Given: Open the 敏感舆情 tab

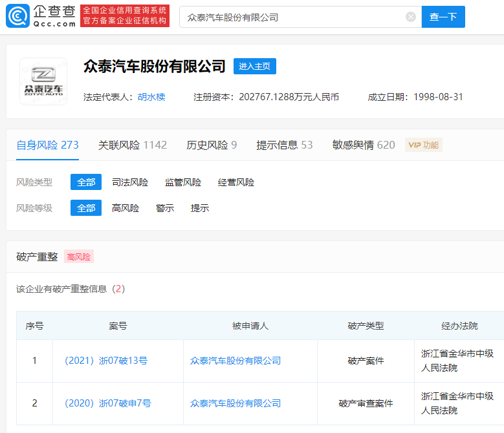Looking at the screenshot, I should [x=363, y=145].
